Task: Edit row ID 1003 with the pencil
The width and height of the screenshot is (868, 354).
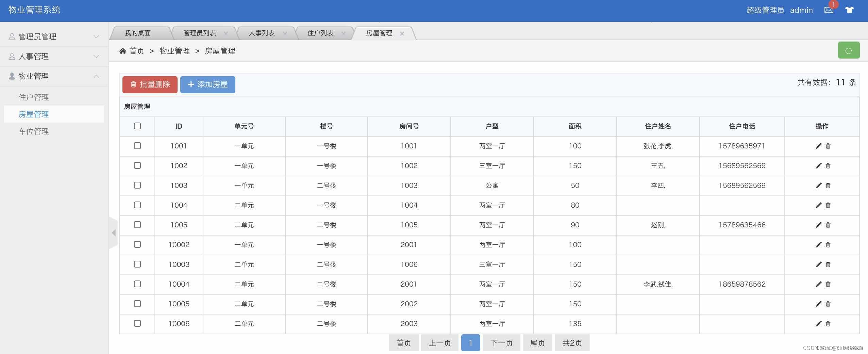Action: click(x=819, y=186)
